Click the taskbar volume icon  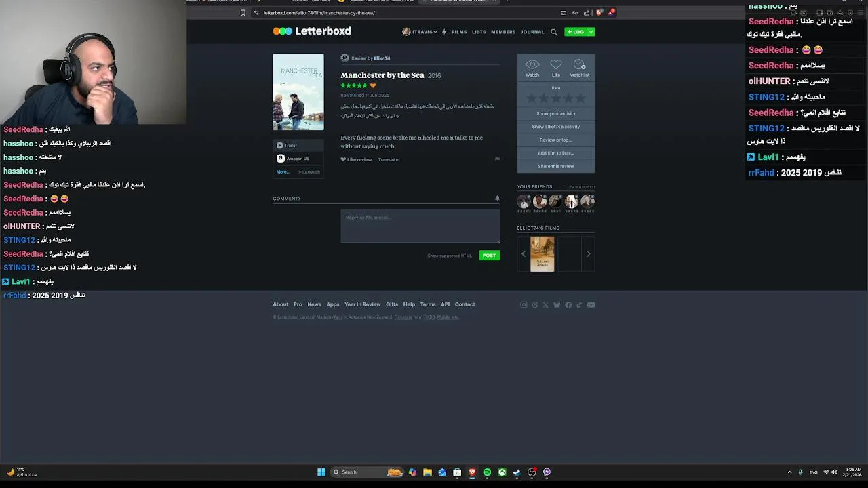[x=834, y=472]
